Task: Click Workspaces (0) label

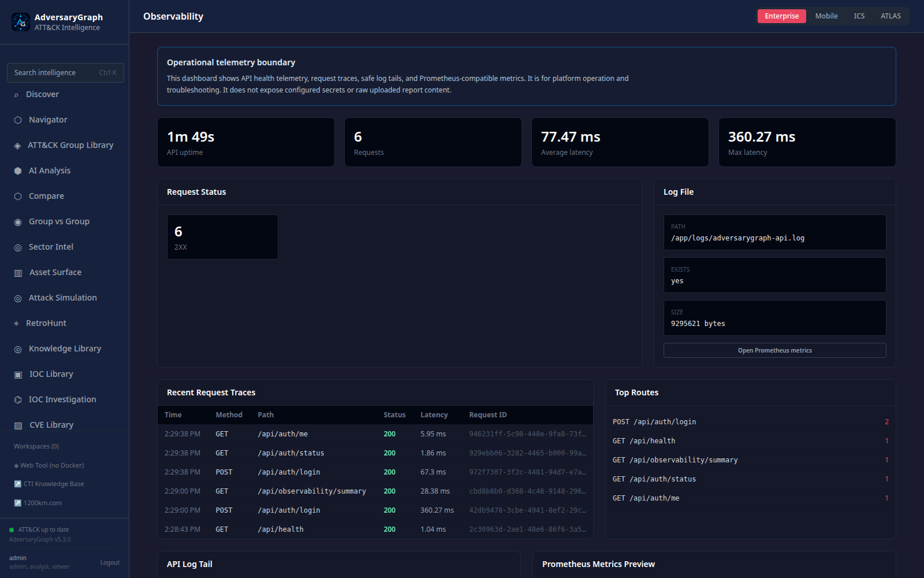Action: click(36, 446)
